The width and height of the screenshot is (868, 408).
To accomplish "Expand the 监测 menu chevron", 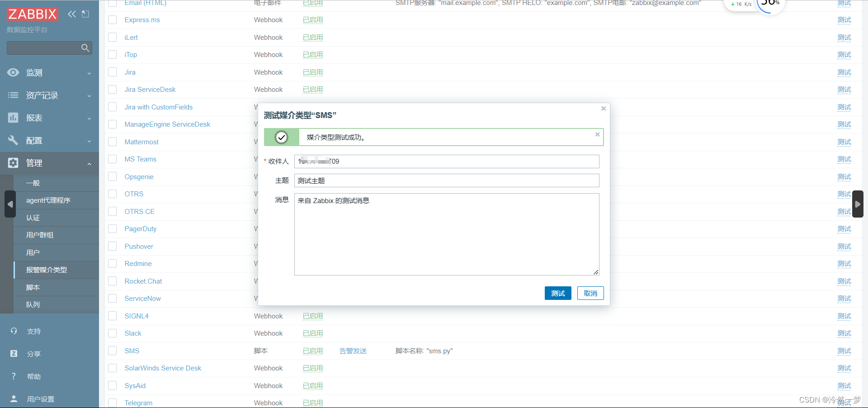I will pyautogui.click(x=89, y=73).
